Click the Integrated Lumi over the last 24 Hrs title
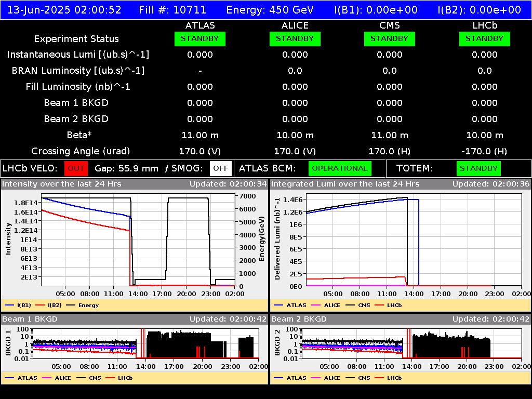This screenshot has width=532, height=399. (x=345, y=184)
